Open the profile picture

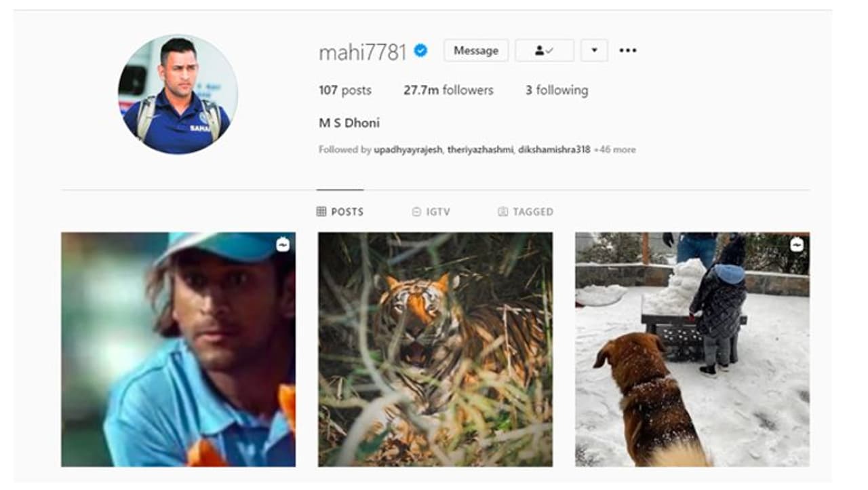[x=178, y=94]
